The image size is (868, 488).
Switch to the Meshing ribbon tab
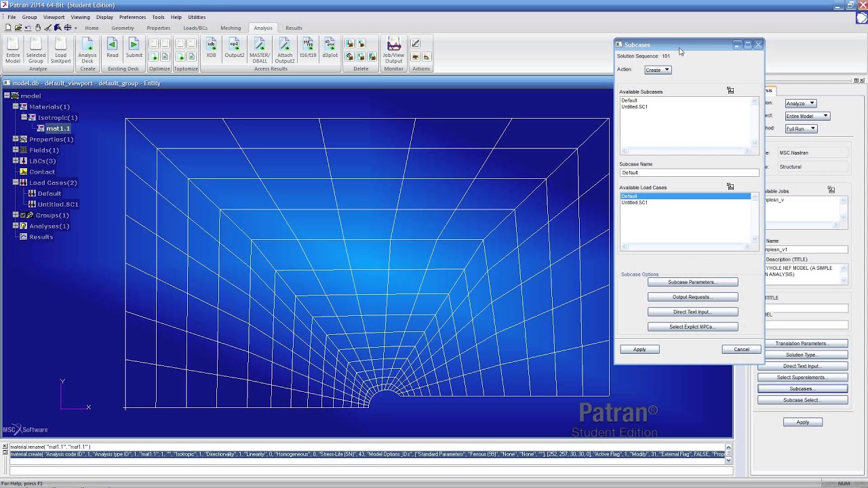pyautogui.click(x=231, y=28)
